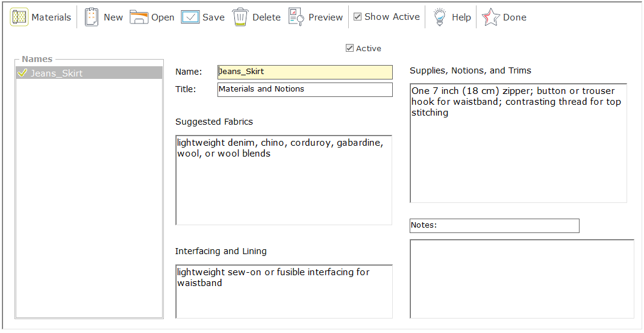Click the yellow checkmark beside Jeans_Skirt
644x333 pixels.
point(23,73)
